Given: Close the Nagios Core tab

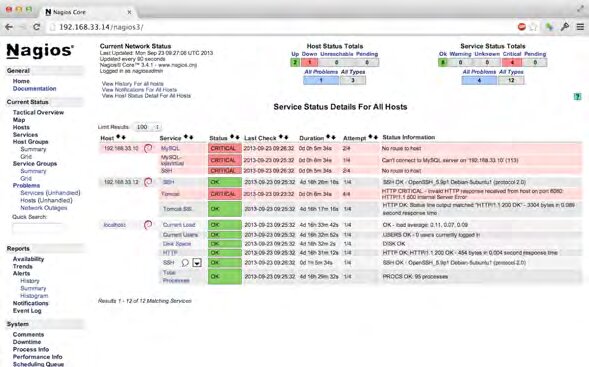Looking at the screenshot, I should (129, 12).
